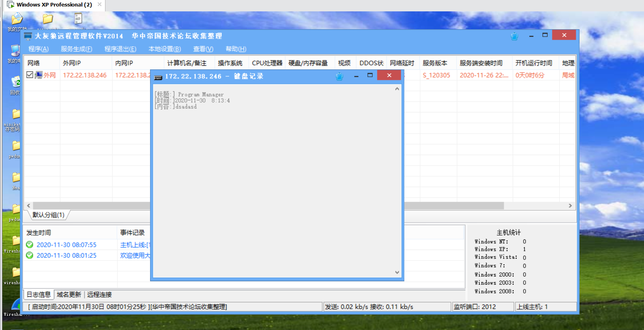644x330 pixels.
Task: Open the 服务生成(F) menu
Action: (77, 49)
